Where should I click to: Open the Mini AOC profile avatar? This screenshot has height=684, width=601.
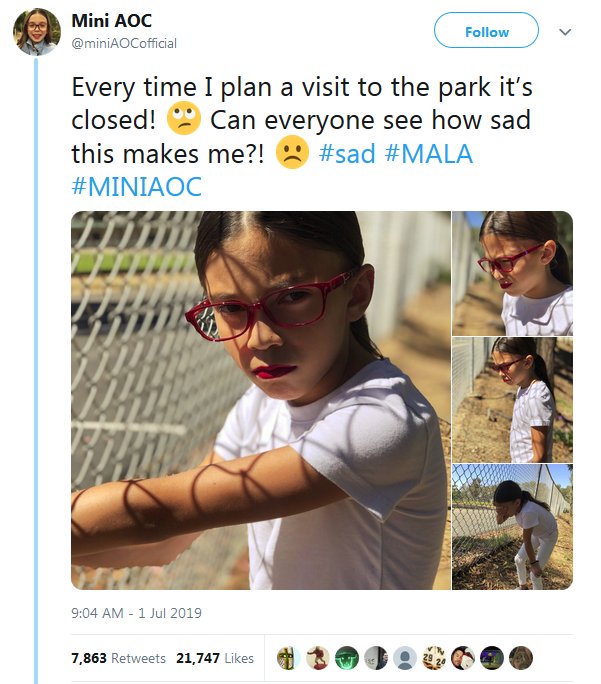pyautogui.click(x=37, y=32)
